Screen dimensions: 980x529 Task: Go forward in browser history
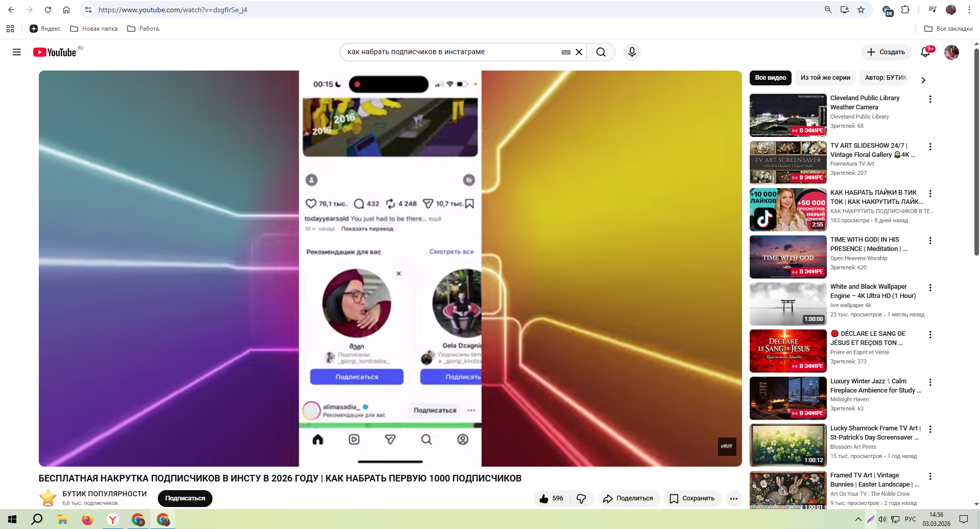point(30,10)
